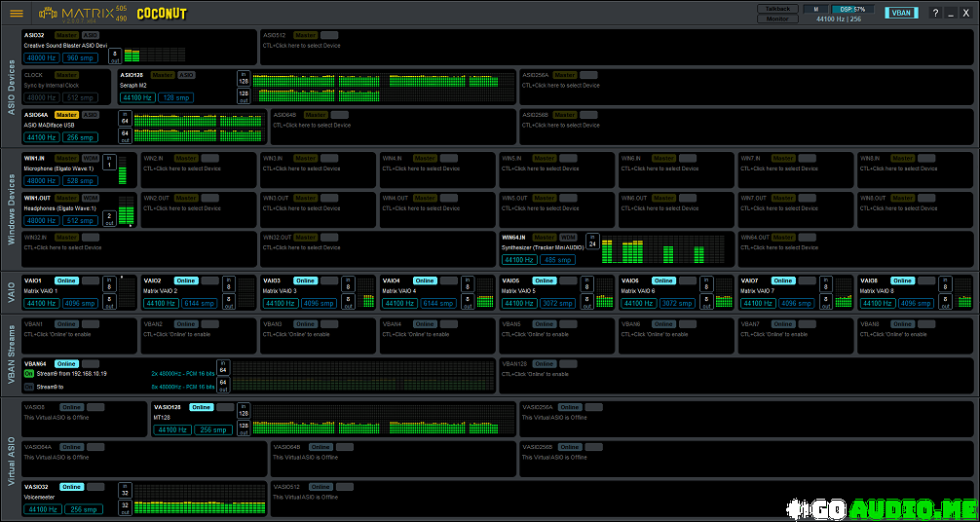Viewport: 980px width, 522px height.
Task: Click the ASIO64A 'in 64' input box
Action: (125, 118)
